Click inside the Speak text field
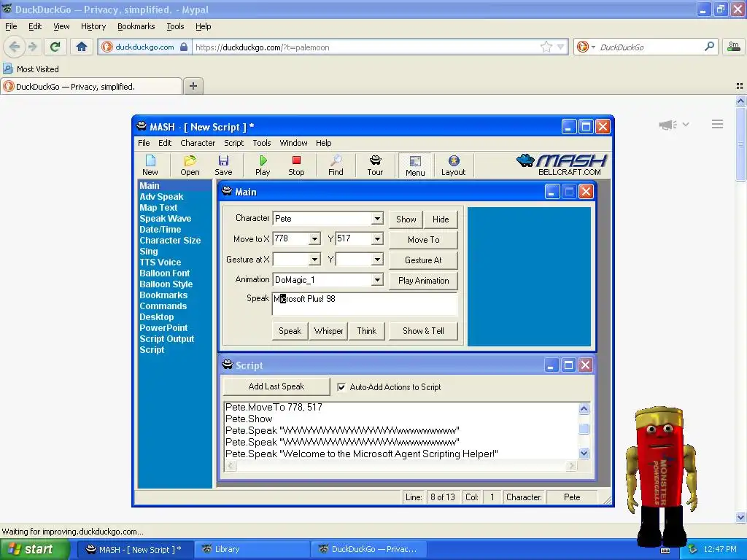Image resolution: width=747 pixels, height=560 pixels. click(365, 304)
